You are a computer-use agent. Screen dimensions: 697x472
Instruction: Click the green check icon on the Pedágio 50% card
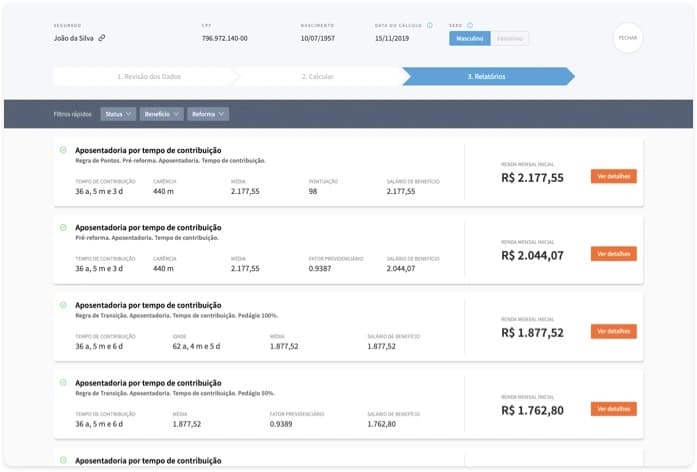(63, 382)
